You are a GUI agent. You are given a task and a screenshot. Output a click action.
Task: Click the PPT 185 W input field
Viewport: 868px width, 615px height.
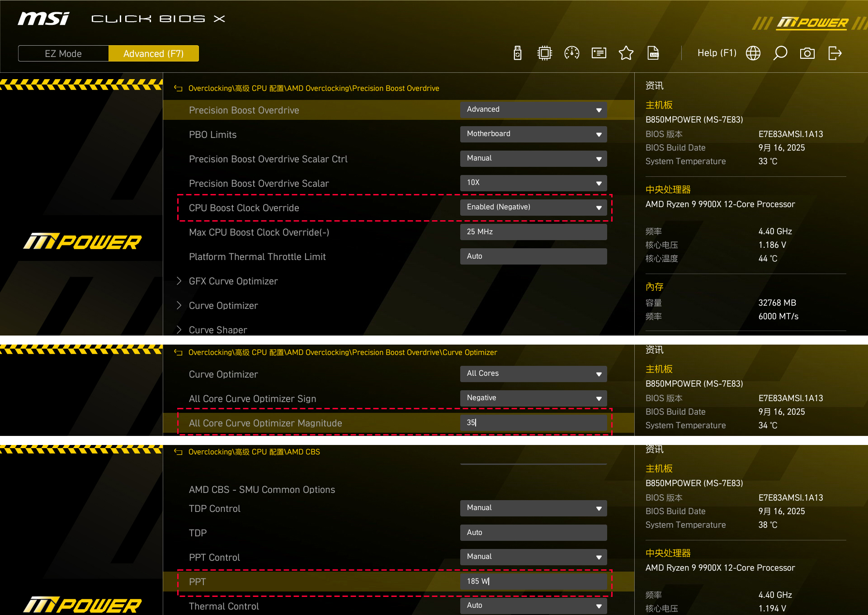pyautogui.click(x=533, y=582)
